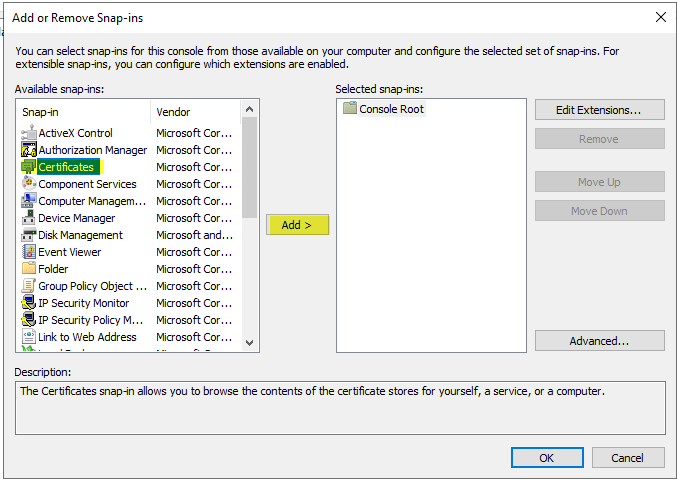Viewport: 677px width, 487px height.
Task: Open Edit Extensions dialog
Action: click(599, 110)
